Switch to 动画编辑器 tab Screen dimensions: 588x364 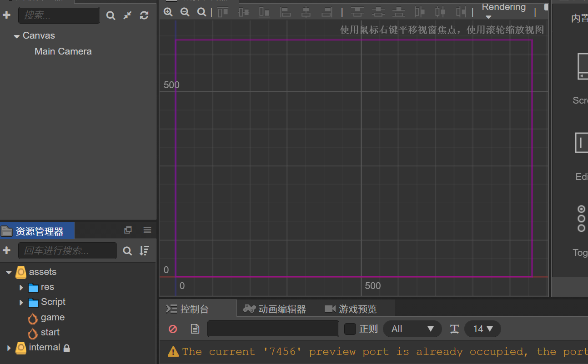point(275,309)
